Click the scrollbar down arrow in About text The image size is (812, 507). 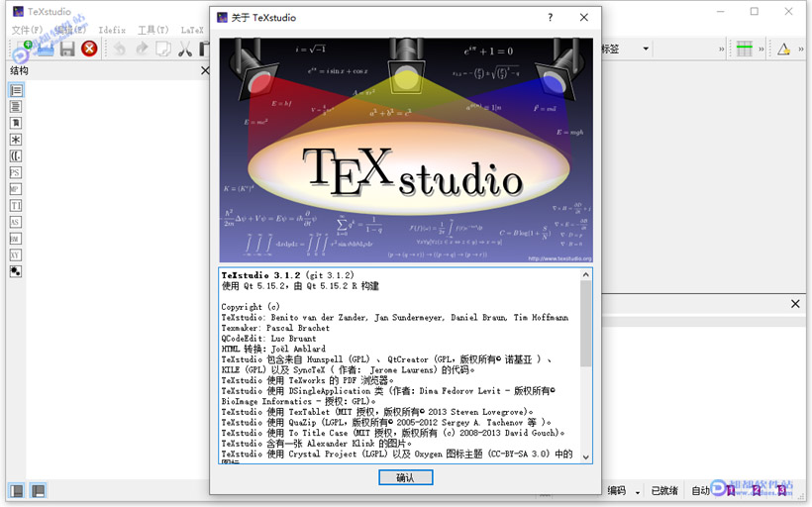click(x=585, y=457)
